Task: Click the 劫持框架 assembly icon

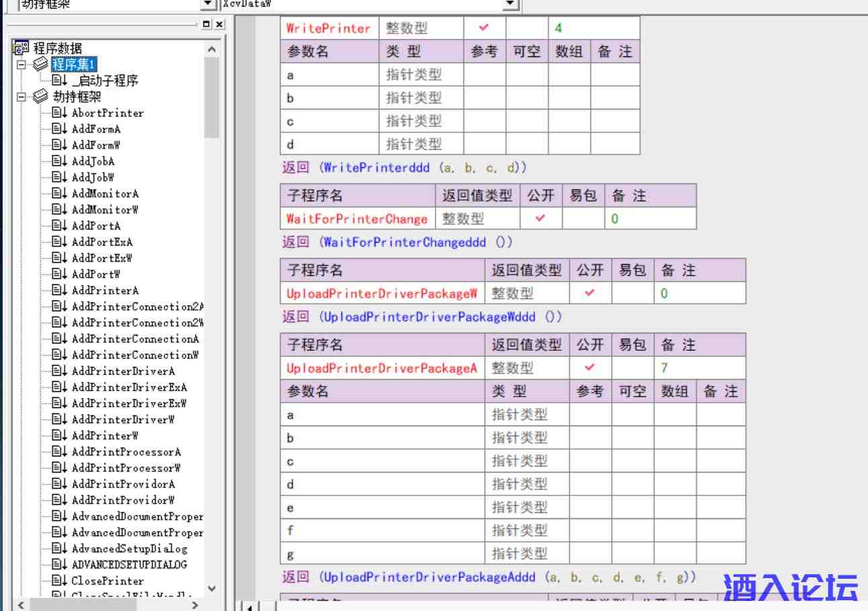Action: coord(41,97)
